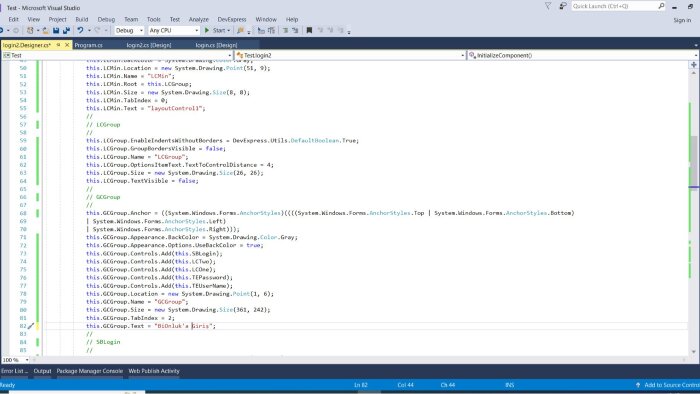Click the Save All icon

pyautogui.click(x=67, y=30)
